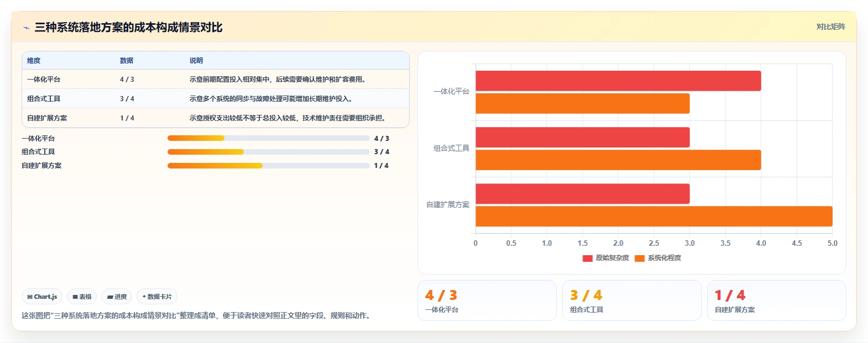Select the 1 / 4 自建扩展方案 data card
Screen dimensions: 868x343
(x=777, y=300)
